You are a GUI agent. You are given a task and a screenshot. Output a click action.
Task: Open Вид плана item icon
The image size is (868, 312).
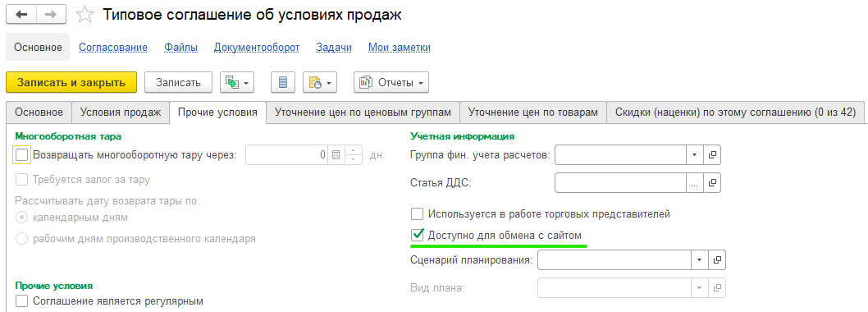tap(716, 287)
